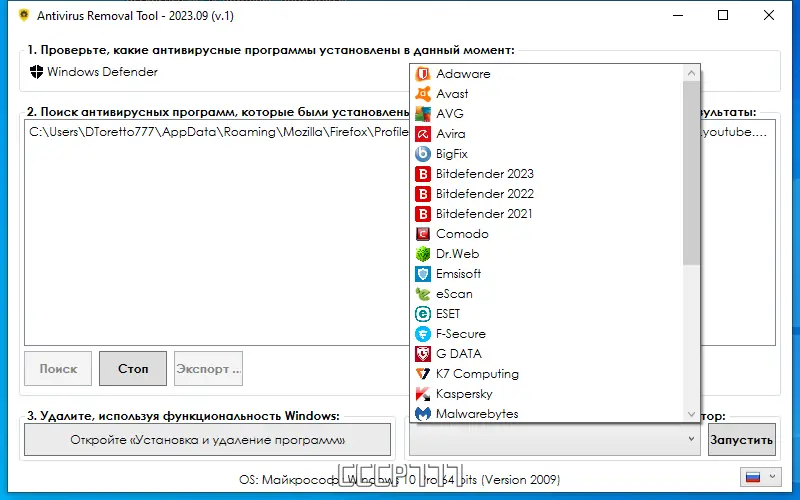The image size is (800, 500).
Task: Click the list scrollbar up arrow
Action: pyautogui.click(x=691, y=73)
